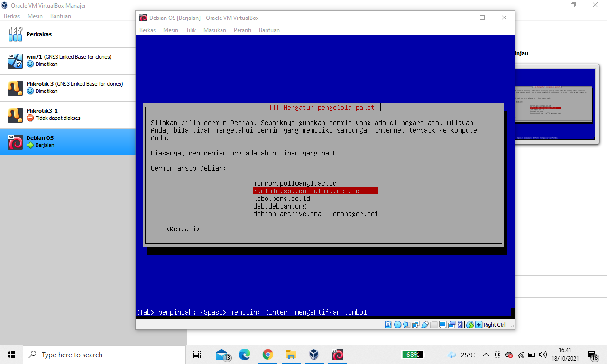
Task: Click the Debian OS swirl icon in list
Action: [x=15, y=142]
